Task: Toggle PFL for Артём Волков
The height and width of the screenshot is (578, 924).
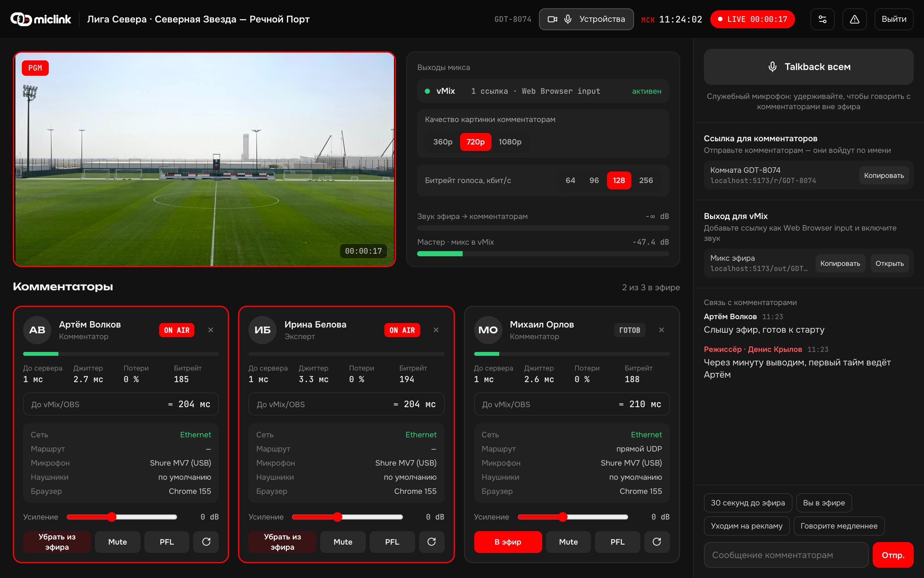Action: (167, 542)
